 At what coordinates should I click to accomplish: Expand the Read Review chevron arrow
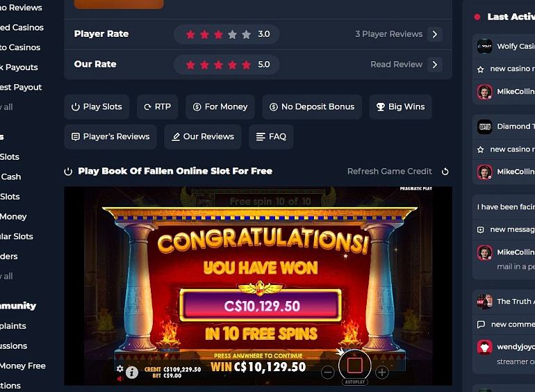click(435, 65)
